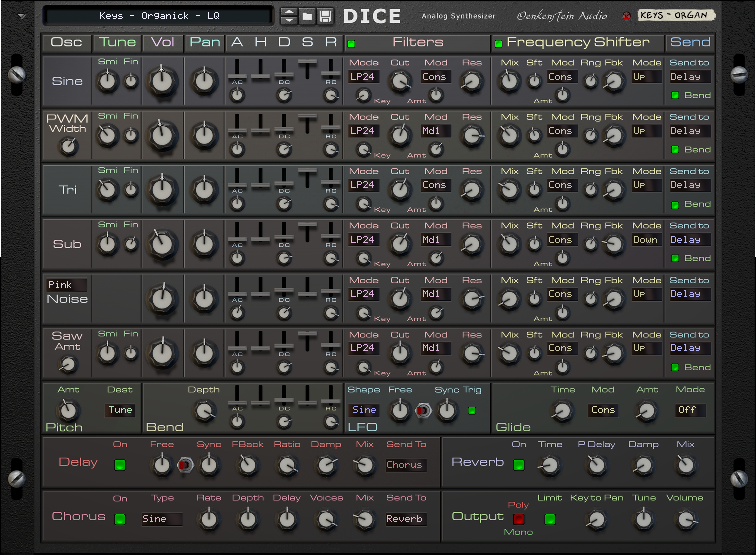Step to previous preset with up arrow
This screenshot has width=756, height=555.
[x=289, y=12]
